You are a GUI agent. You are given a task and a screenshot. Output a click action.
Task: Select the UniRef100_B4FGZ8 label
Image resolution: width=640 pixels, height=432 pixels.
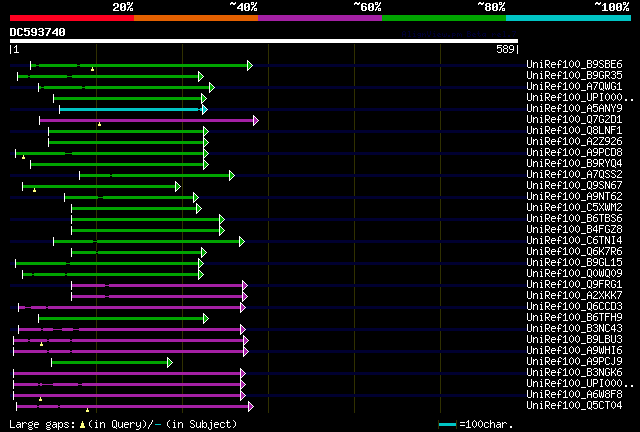coord(574,229)
